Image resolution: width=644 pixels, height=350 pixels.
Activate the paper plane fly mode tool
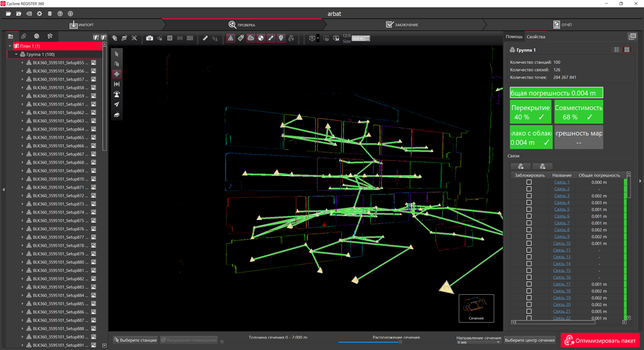(116, 105)
